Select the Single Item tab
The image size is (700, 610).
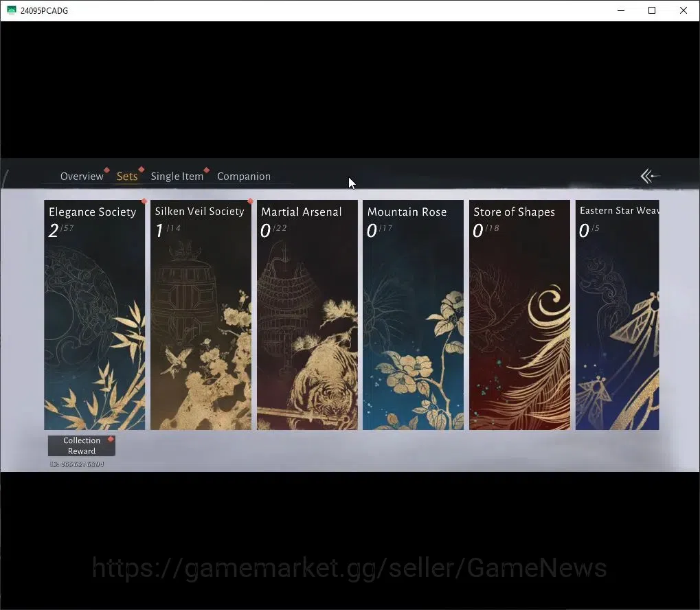177,177
